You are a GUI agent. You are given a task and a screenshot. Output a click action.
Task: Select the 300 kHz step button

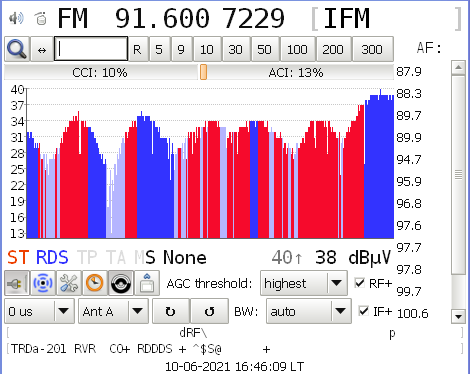click(x=372, y=49)
